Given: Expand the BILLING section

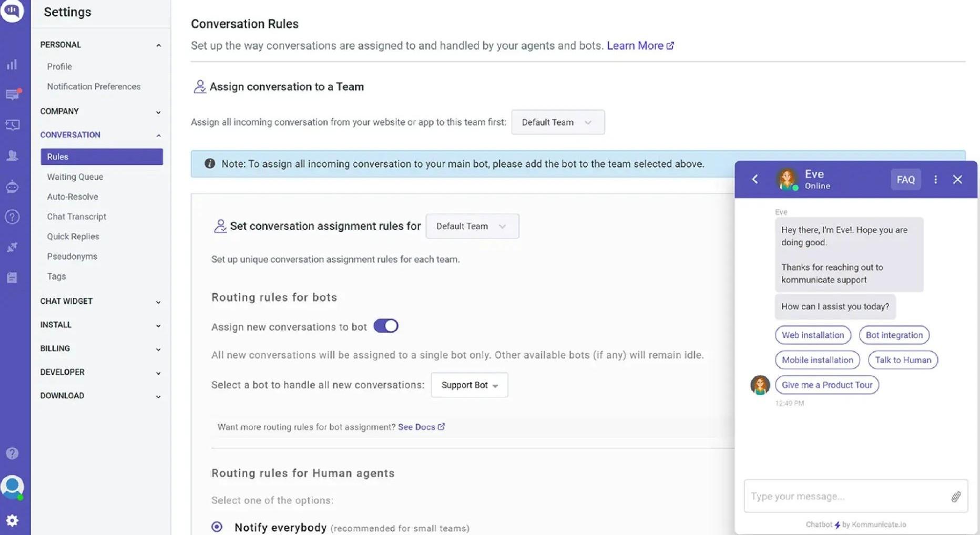Looking at the screenshot, I should (x=100, y=348).
